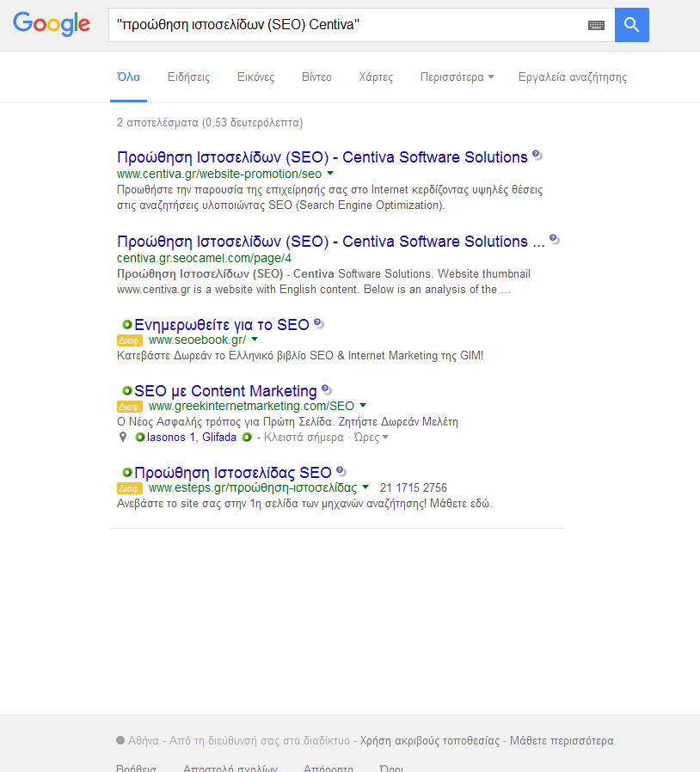Click Iasonos 1, Glifada address link

[192, 438]
